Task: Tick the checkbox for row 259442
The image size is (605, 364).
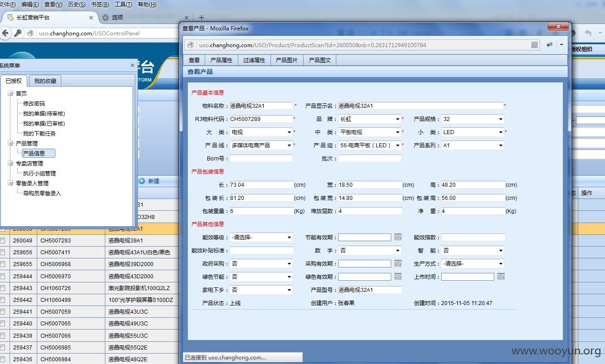Action: (x=3, y=300)
